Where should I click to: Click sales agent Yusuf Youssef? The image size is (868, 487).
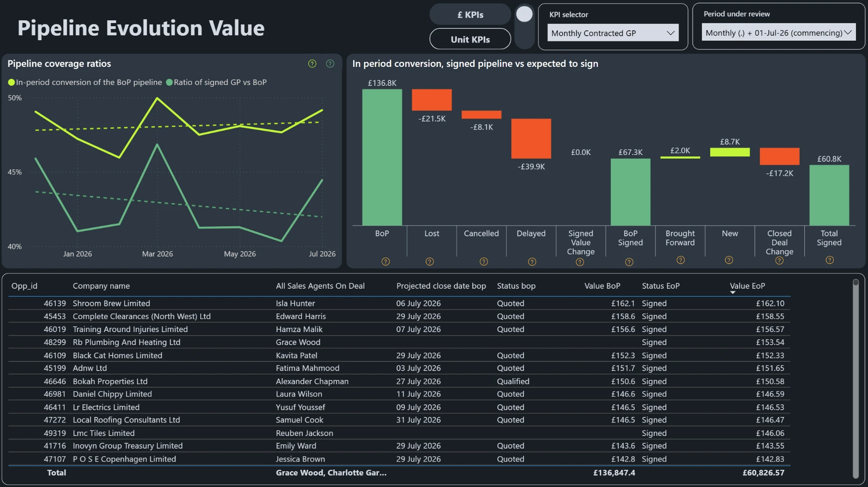click(300, 407)
